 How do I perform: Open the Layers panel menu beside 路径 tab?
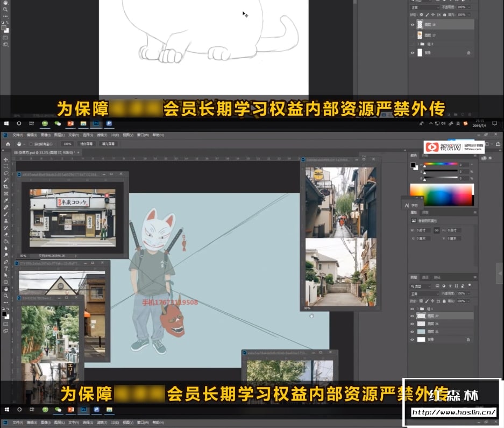[x=475, y=277]
